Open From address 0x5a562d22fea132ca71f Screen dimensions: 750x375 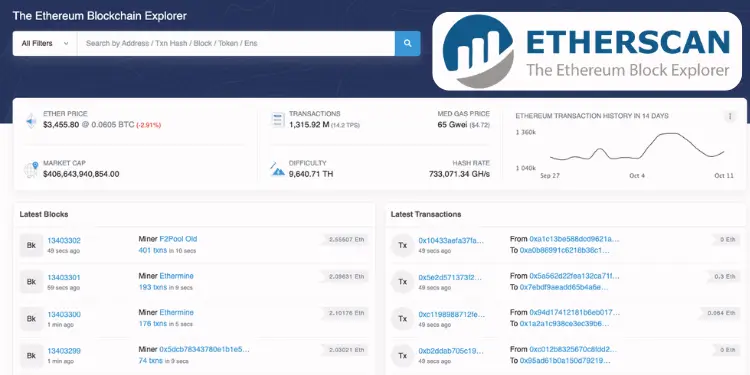click(574, 276)
